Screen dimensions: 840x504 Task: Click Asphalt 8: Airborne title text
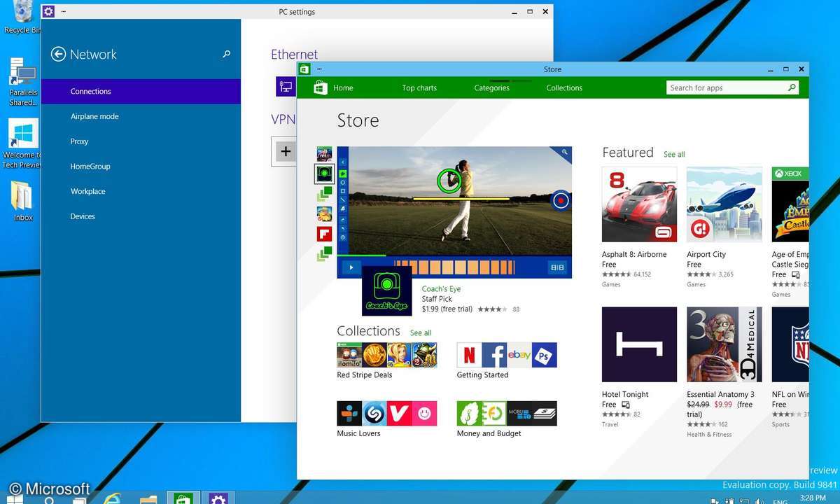coord(634,254)
